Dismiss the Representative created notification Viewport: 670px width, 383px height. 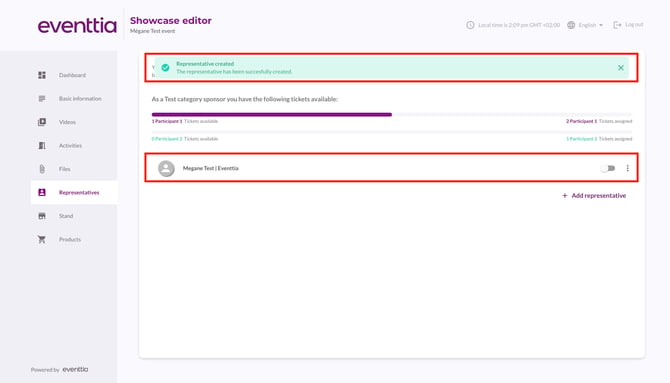pos(621,68)
